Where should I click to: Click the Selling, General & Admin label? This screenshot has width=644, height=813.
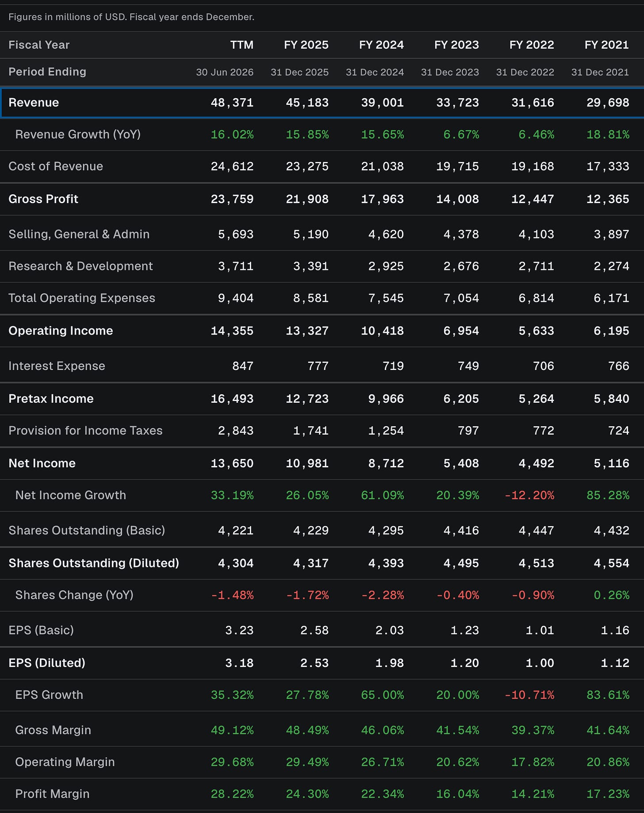click(79, 234)
